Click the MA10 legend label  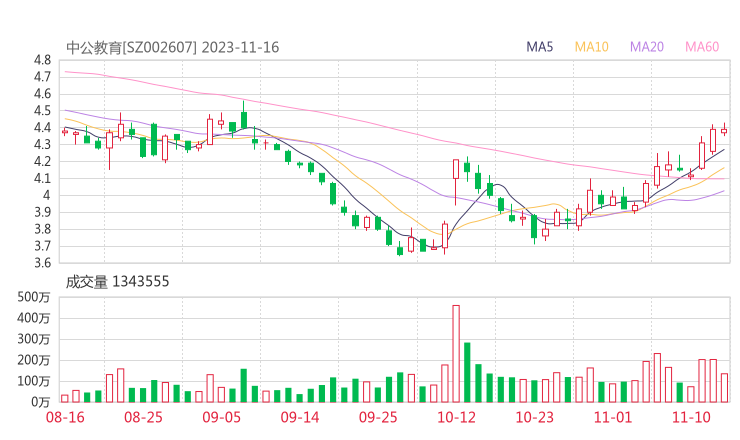(x=591, y=47)
